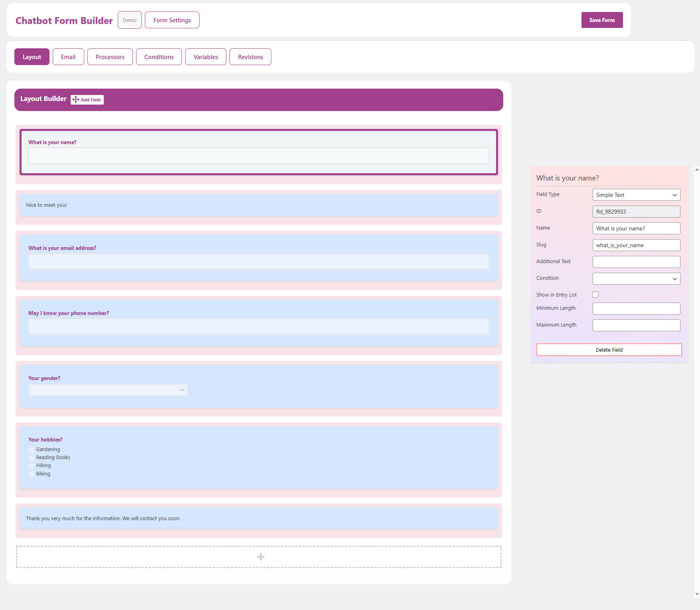The width and height of the screenshot is (700, 610).
Task: Click the Delete Field button
Action: pos(609,350)
